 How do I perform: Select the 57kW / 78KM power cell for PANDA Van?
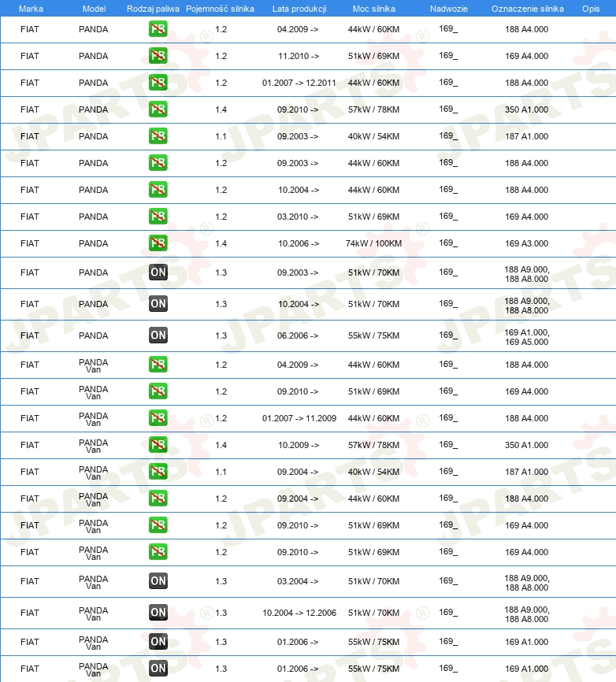coord(373,445)
